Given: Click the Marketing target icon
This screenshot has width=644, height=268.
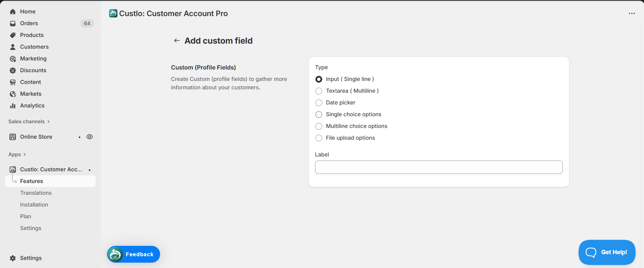Looking at the screenshot, I should tap(13, 59).
